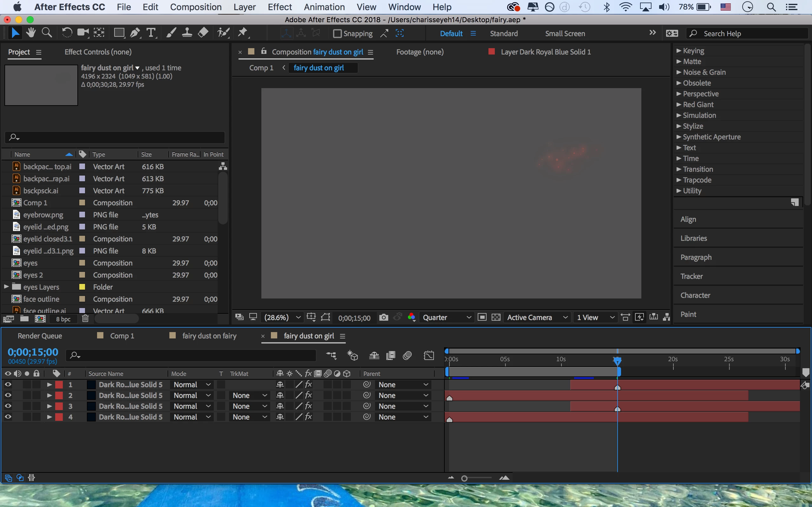The height and width of the screenshot is (507, 812).
Task: Expand the eyes Layers folder
Action: 6,287
